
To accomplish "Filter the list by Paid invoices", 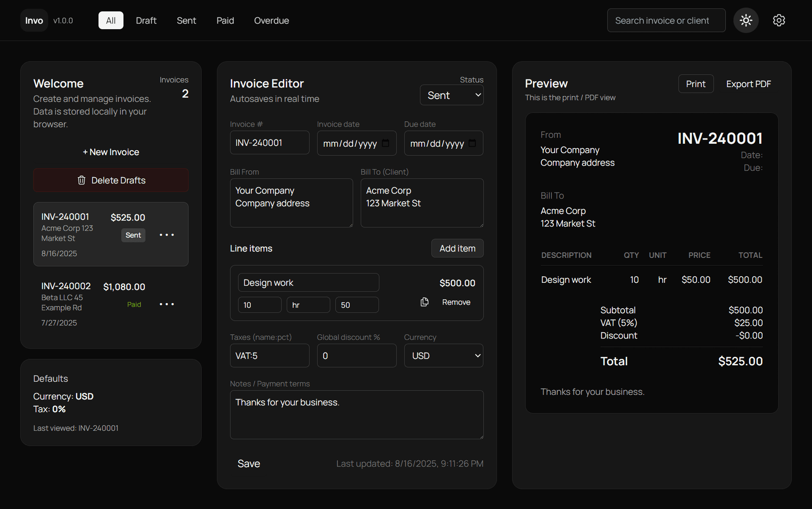I will [x=225, y=20].
